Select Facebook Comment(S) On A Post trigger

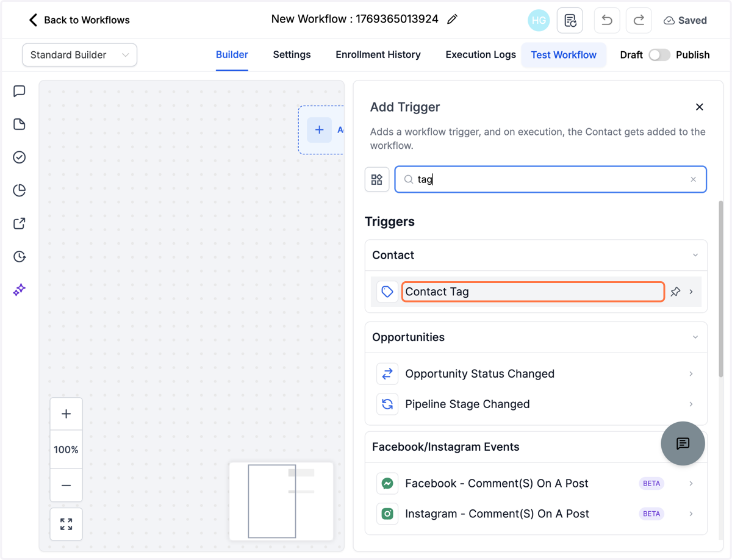click(x=536, y=484)
